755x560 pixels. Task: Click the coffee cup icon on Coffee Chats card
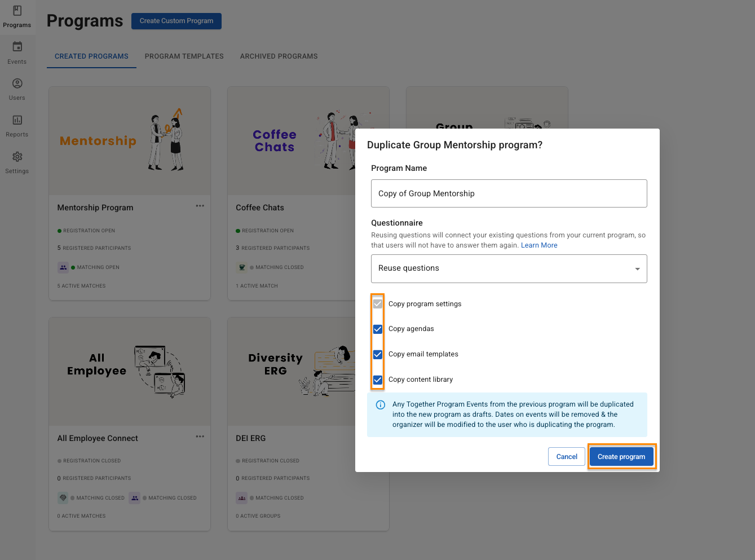click(x=242, y=267)
